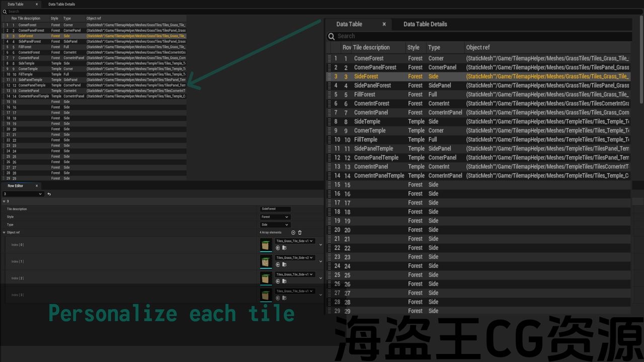Open Index 1 asset picker Tiles_Grass_Tile_Side-v2

(x=295, y=258)
